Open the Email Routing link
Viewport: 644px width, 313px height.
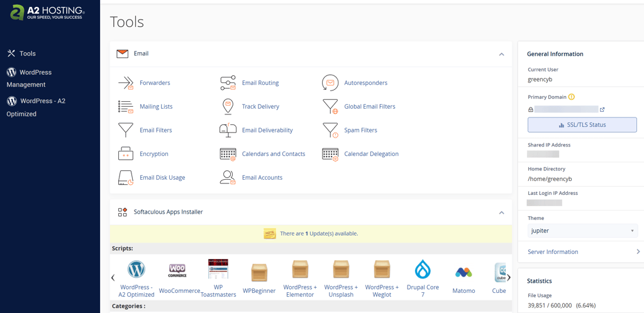point(260,83)
